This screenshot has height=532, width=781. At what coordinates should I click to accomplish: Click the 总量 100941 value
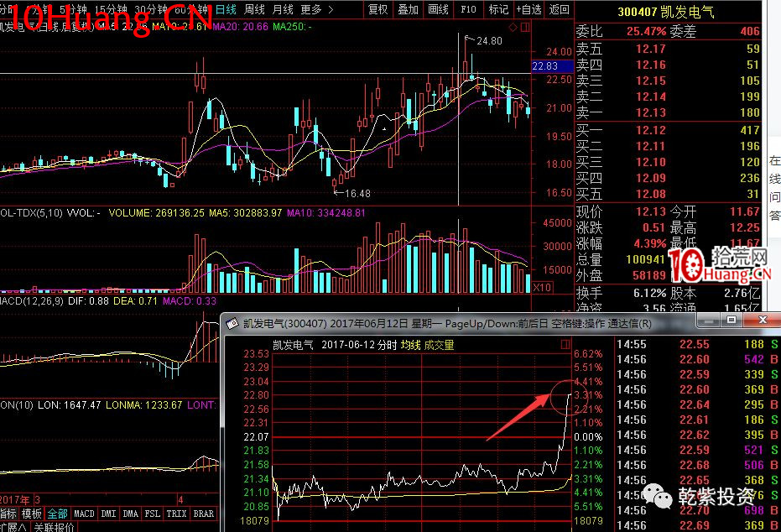click(646, 259)
